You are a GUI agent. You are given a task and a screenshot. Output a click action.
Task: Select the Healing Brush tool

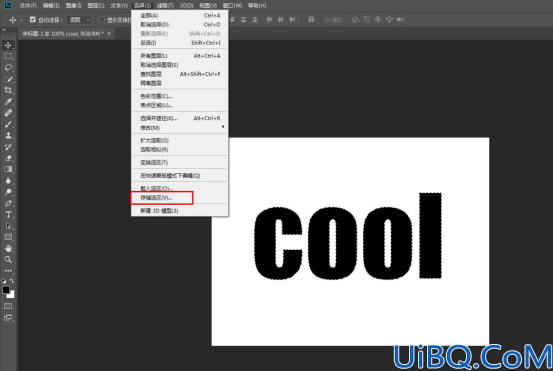(x=8, y=113)
